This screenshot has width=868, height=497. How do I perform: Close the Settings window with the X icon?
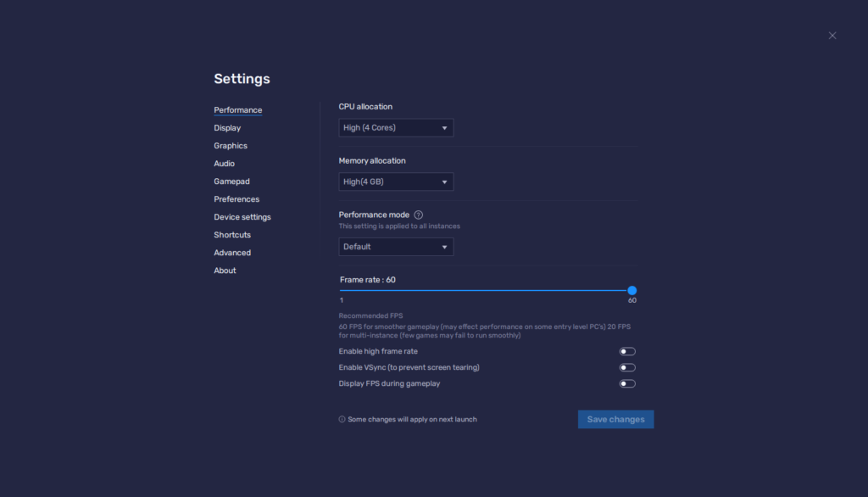832,35
